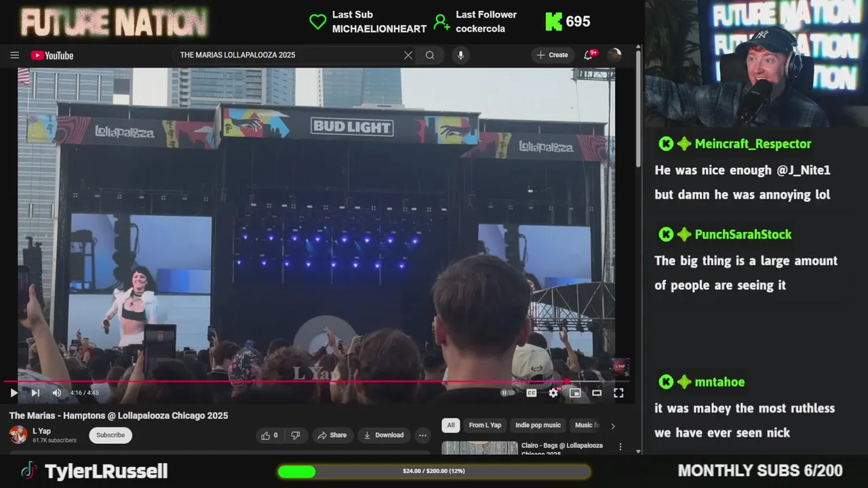Share the video
Screen dimensions: 868x488
[x=332, y=435]
